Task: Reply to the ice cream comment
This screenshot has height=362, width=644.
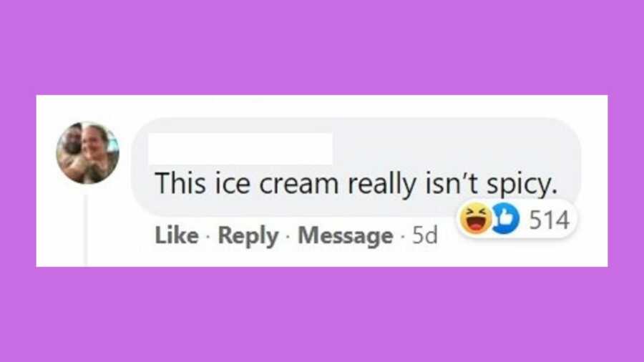Action: [x=248, y=235]
